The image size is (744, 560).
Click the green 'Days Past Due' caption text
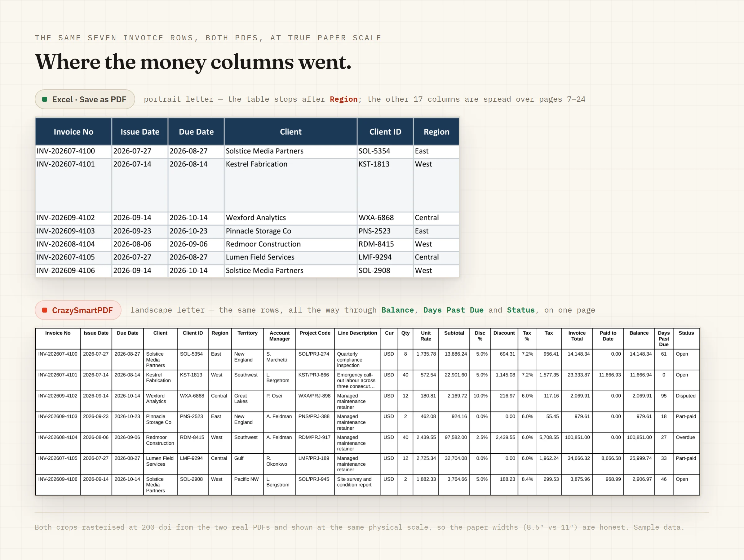tap(453, 310)
